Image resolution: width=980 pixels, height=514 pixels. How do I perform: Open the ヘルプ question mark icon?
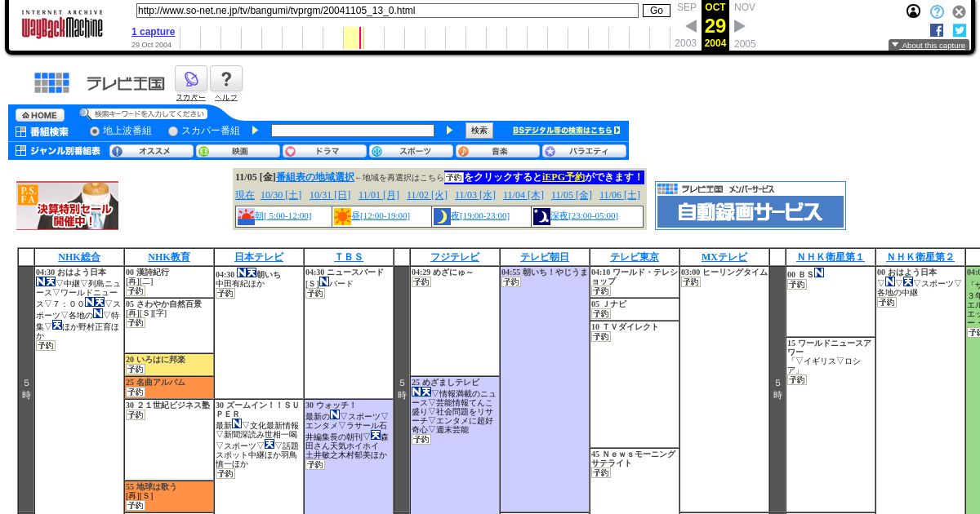[226, 79]
